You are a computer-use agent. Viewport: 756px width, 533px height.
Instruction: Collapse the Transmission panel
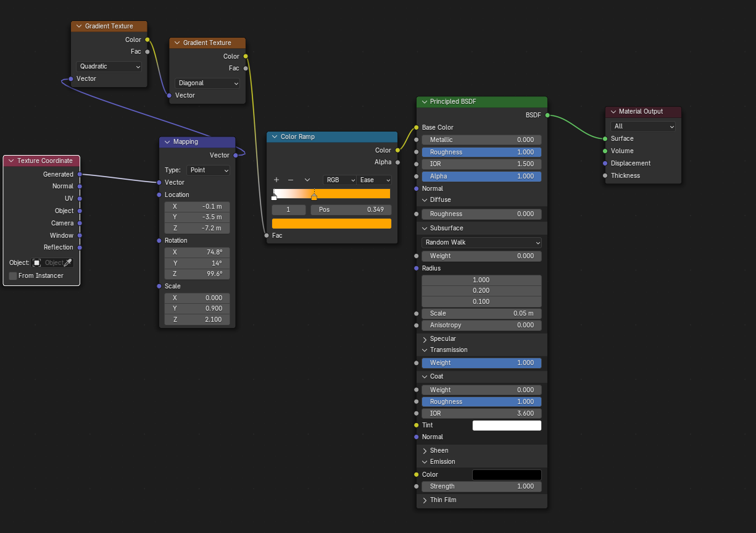click(x=425, y=350)
